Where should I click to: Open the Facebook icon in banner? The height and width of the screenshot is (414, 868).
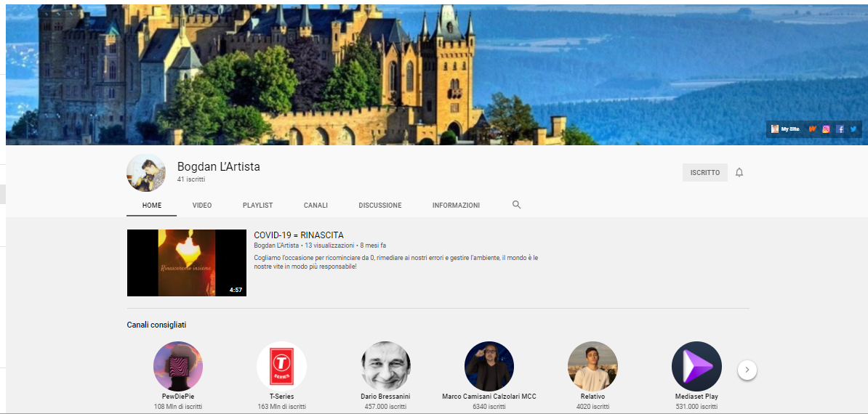click(840, 129)
